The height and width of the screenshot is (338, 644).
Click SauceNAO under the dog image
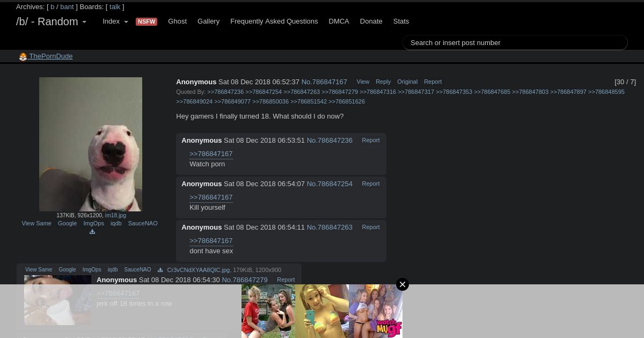click(x=143, y=223)
